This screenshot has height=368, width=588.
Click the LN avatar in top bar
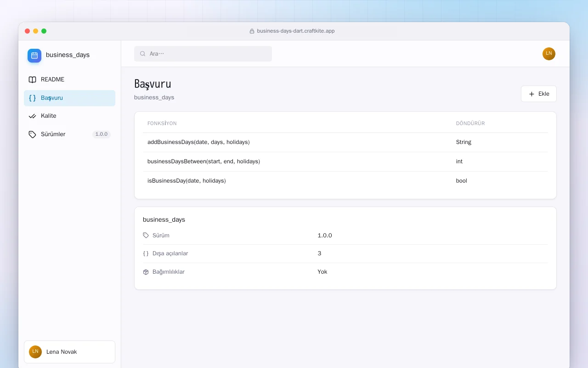(549, 54)
